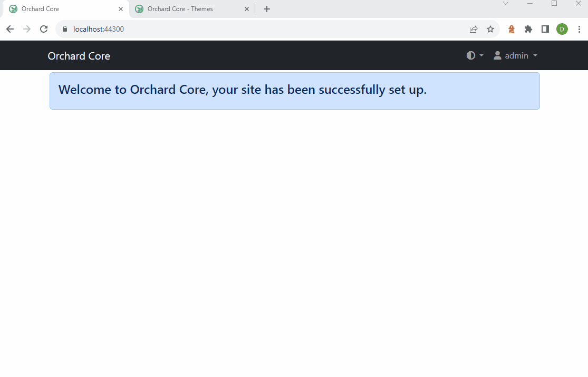Click the Orchard Core brand link
Viewport: 588px width, 377px height.
coord(79,56)
